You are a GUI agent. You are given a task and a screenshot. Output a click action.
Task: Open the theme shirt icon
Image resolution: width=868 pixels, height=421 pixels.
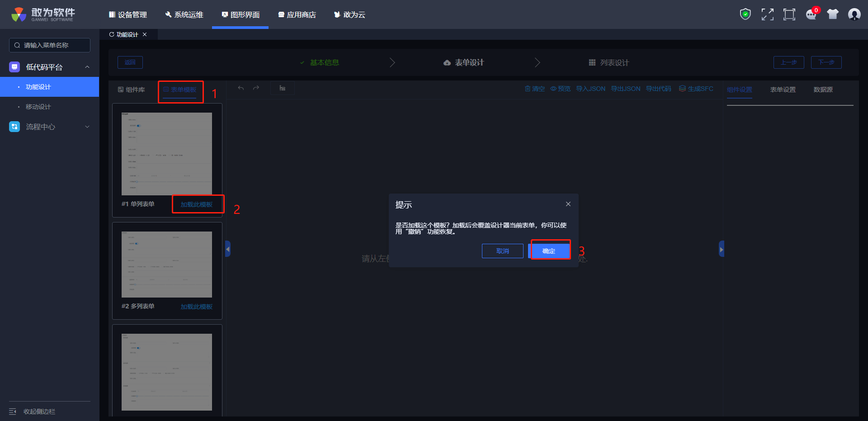pos(833,14)
